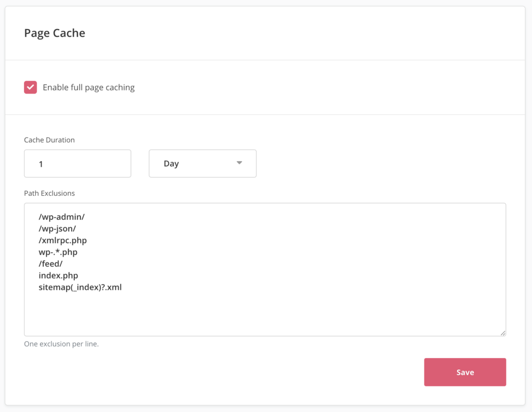Screen dimensions: 532x412
Task: Click the sitemap(_index)?.xml exclusion line
Action: 80,287
